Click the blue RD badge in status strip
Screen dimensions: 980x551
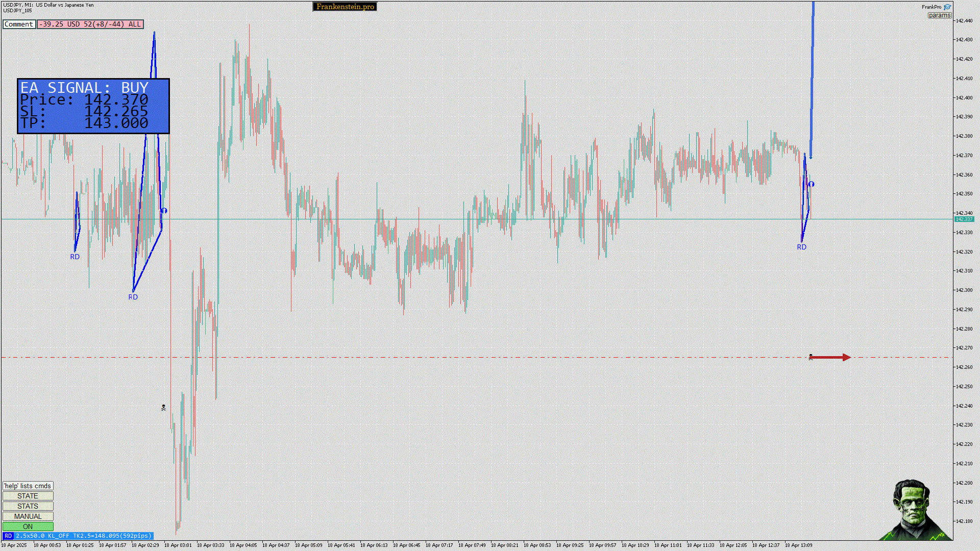[x=8, y=536]
